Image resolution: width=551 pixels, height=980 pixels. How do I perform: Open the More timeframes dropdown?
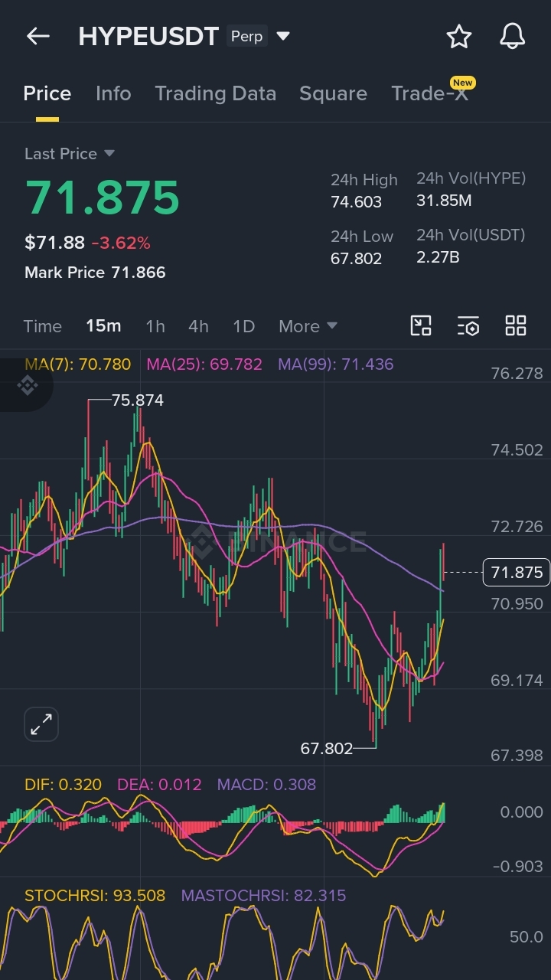308,326
